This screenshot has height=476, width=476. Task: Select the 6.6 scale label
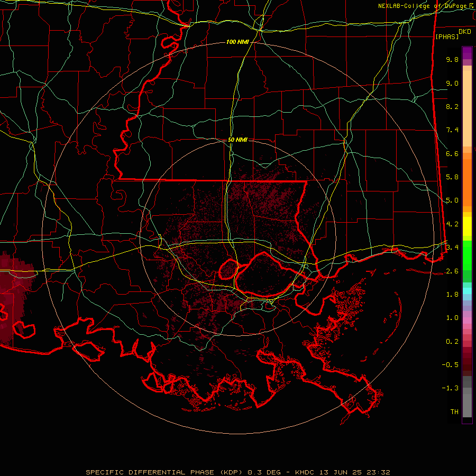452,153
